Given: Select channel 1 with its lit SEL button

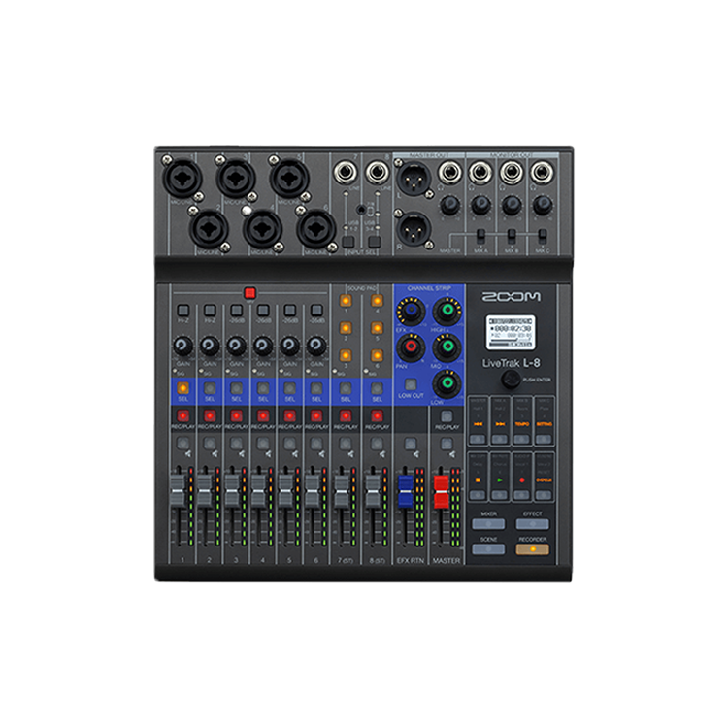Looking at the screenshot, I should click(x=182, y=387).
